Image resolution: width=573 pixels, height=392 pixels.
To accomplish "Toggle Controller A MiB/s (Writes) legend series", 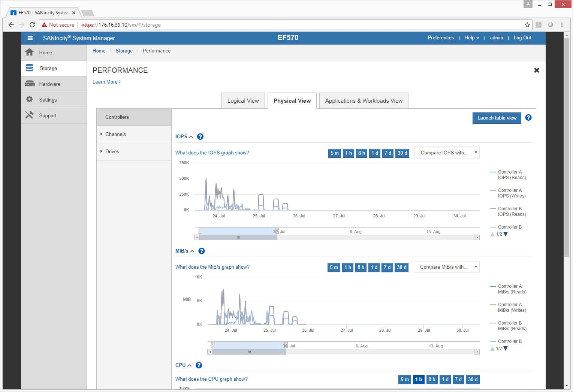I will click(508, 307).
